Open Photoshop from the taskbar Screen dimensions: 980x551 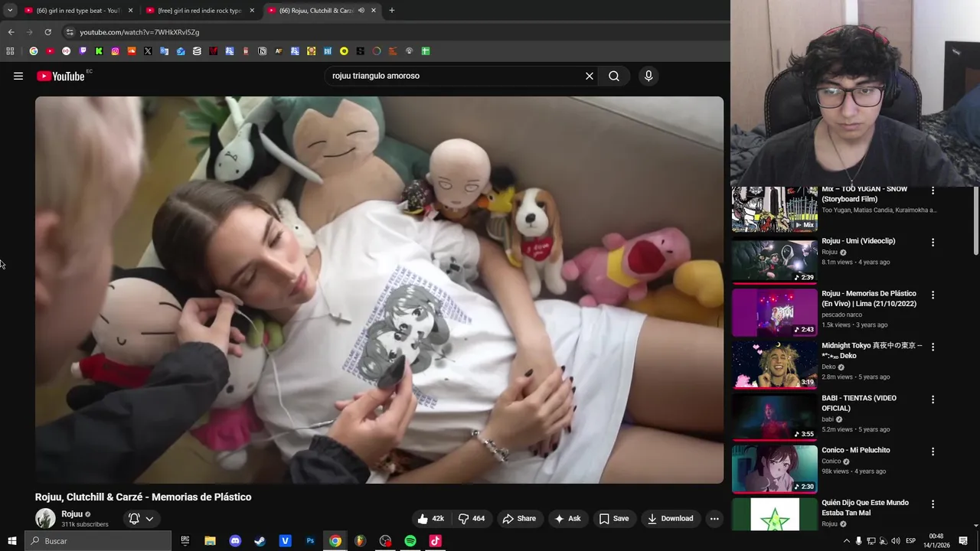pos(310,541)
